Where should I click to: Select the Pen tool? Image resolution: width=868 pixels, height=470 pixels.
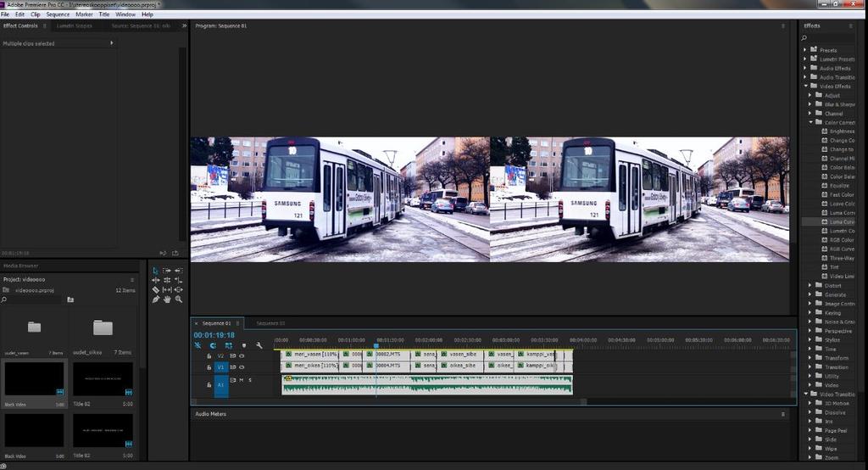tap(156, 299)
